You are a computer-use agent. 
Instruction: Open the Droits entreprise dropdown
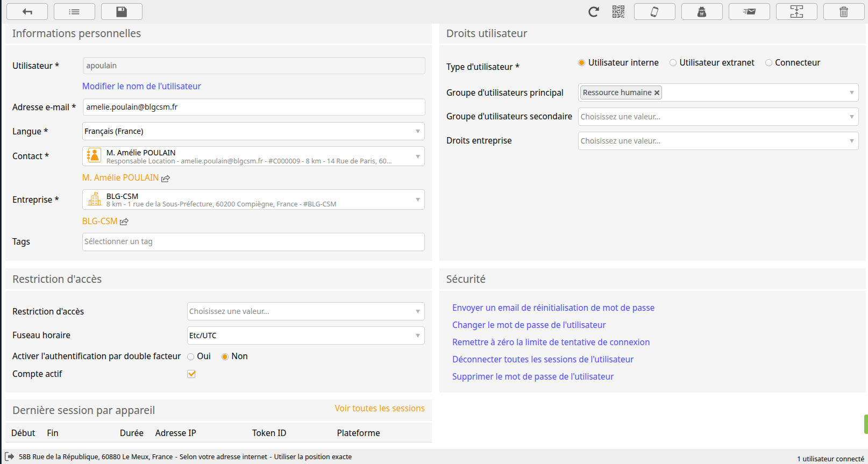pyautogui.click(x=718, y=141)
